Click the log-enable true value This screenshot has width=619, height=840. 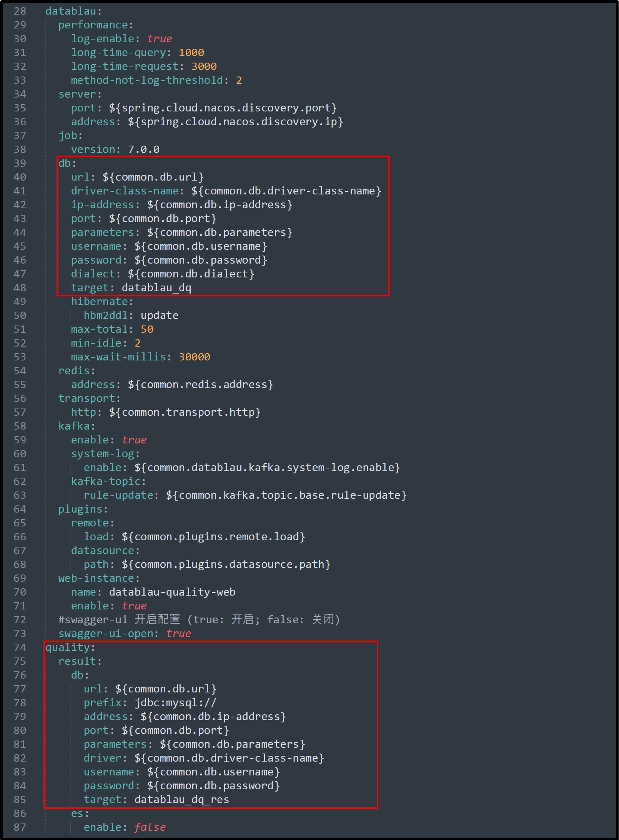(x=160, y=39)
